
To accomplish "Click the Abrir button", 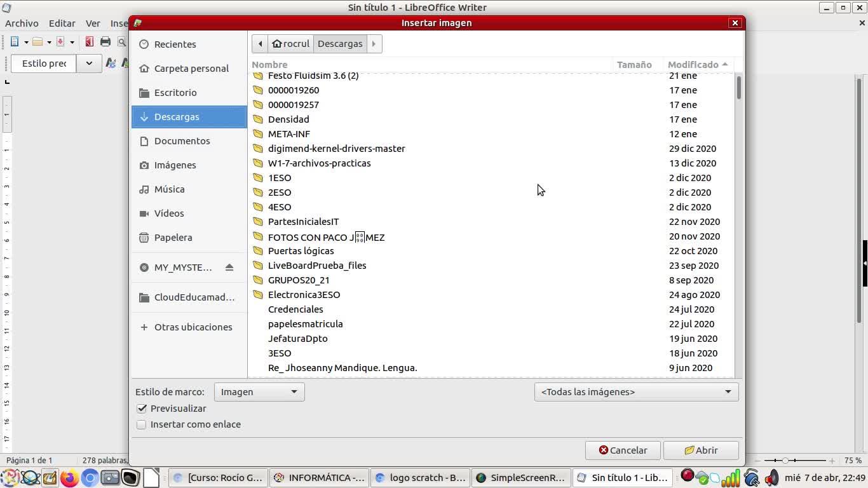I will (x=701, y=451).
